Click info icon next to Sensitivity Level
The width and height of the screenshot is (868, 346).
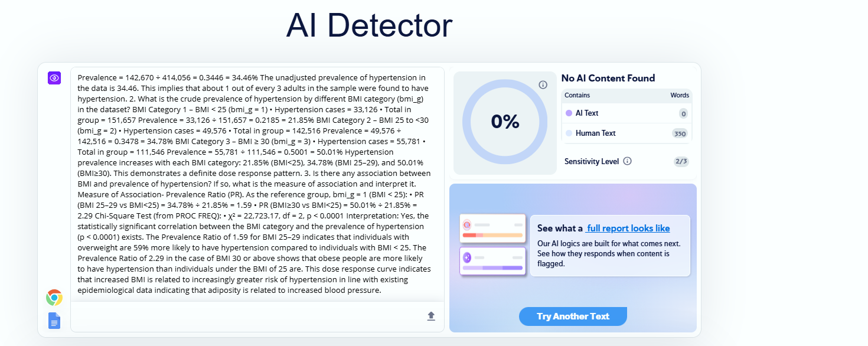point(628,161)
